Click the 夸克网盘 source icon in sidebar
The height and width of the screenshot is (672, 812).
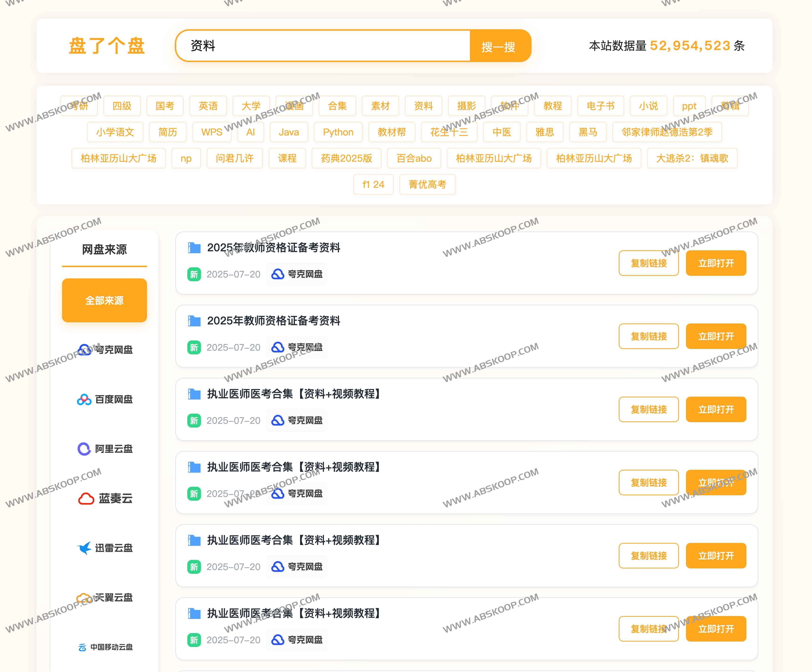pyautogui.click(x=84, y=349)
